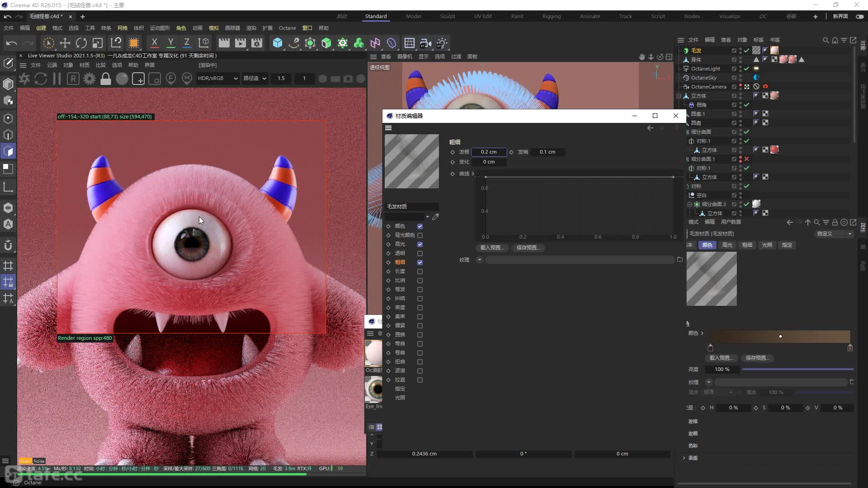
Task: Collapse the 立方体 hierarchy in object manager
Action: [679, 96]
